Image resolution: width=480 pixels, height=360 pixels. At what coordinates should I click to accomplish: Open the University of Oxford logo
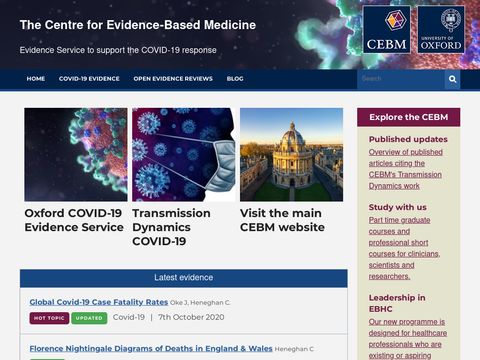coord(441,30)
